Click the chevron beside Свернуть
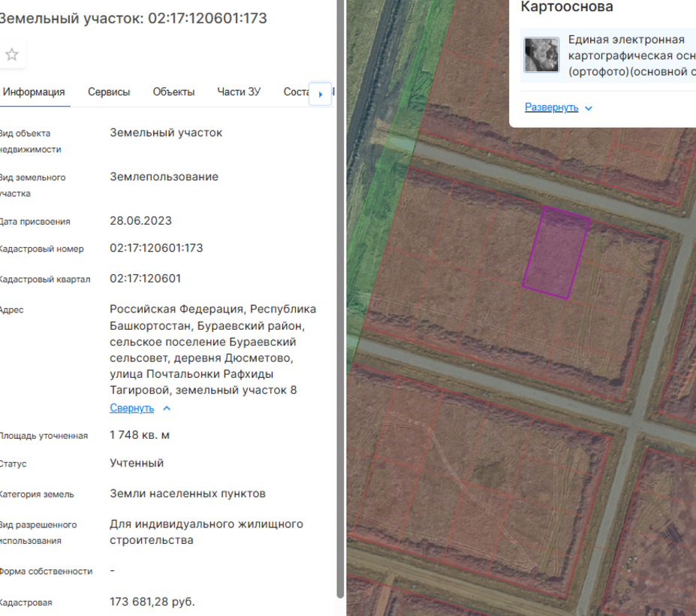 coord(167,409)
